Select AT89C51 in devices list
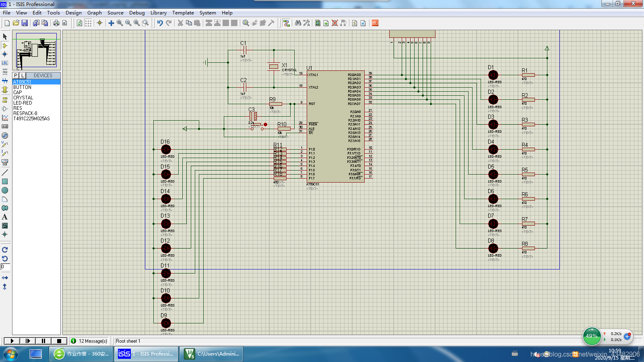 tap(36, 82)
